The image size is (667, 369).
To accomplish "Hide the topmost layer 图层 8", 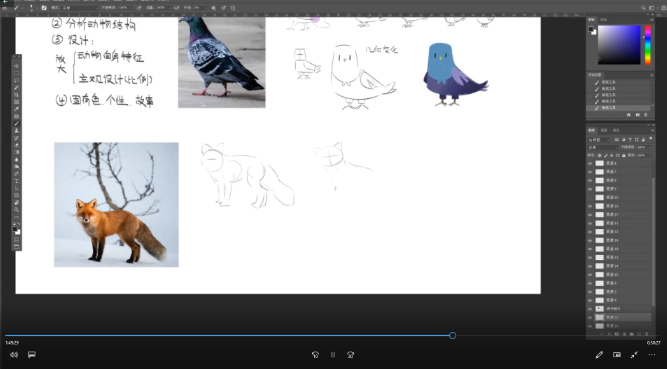I will coord(590,163).
